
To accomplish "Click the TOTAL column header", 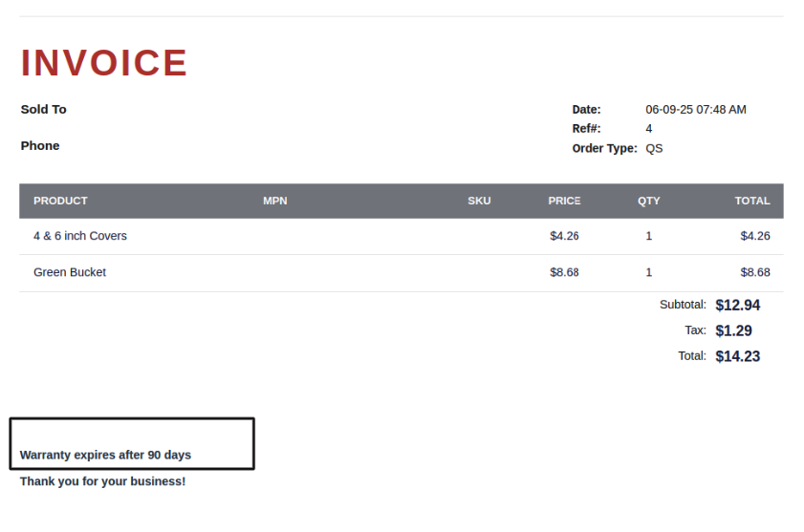I will tap(751, 201).
